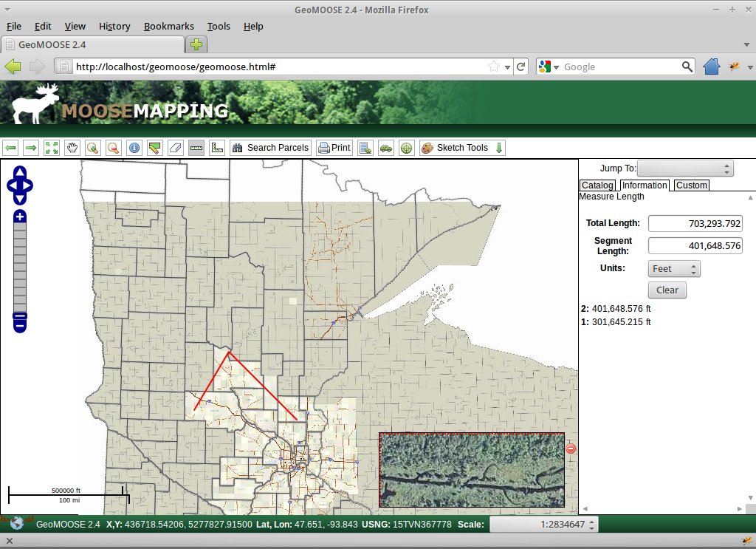Pick the Select Features tool

click(x=155, y=148)
